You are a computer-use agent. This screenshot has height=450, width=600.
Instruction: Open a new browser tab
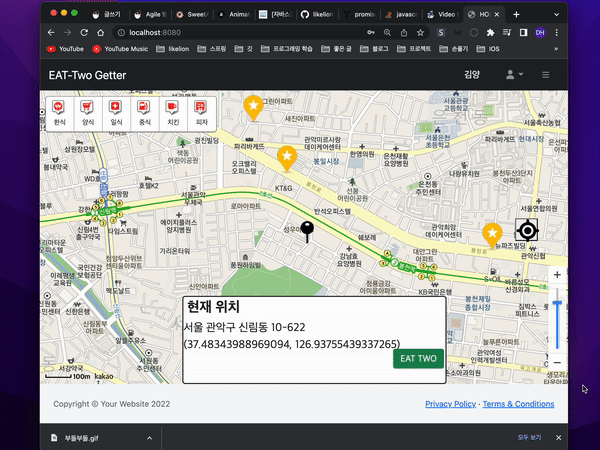coord(516,15)
